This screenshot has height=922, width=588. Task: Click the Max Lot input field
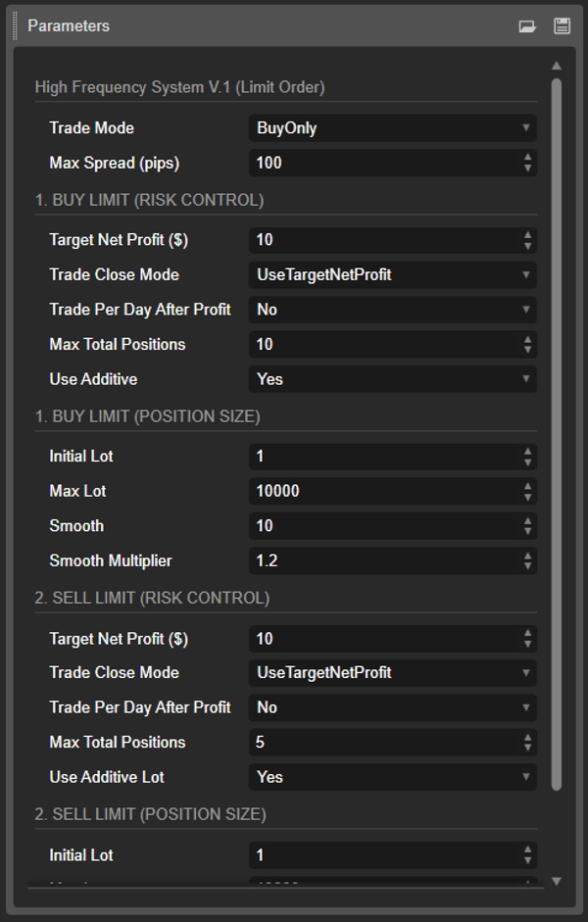tap(382, 491)
